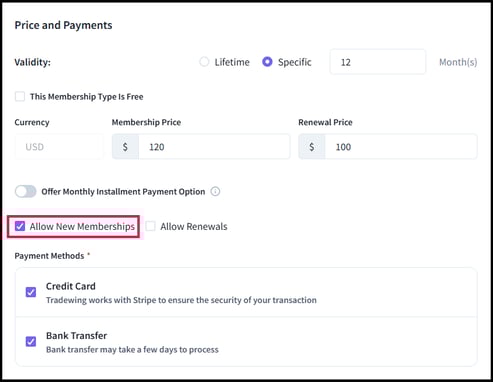Select the Lifetime validity radio button
This screenshot has width=493, height=382.
pyautogui.click(x=204, y=62)
